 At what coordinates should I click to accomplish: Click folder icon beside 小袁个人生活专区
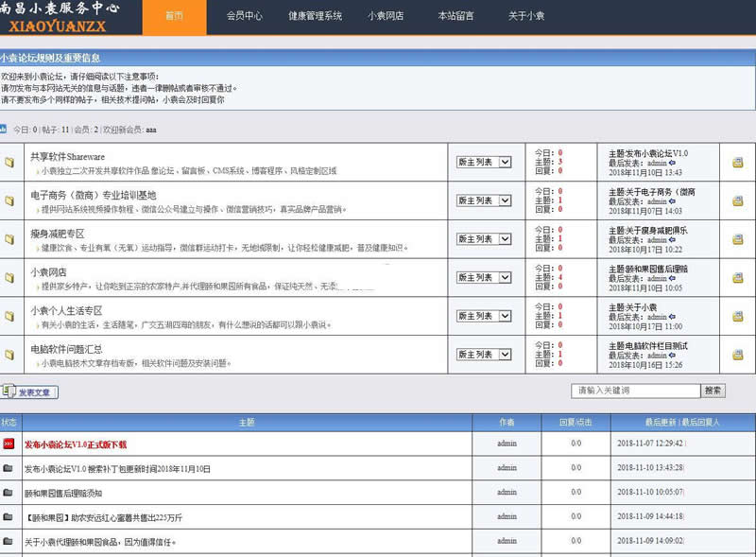tap(9, 316)
